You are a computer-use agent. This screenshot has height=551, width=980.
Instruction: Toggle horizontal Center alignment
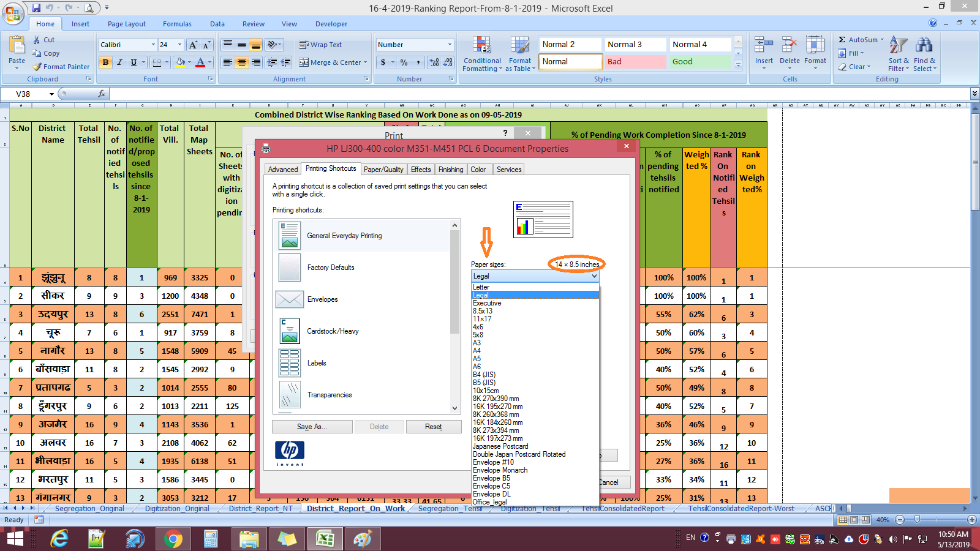click(242, 62)
